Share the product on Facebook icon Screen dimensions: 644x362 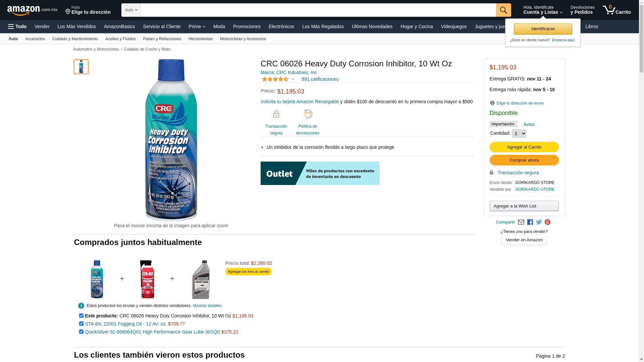(530, 222)
